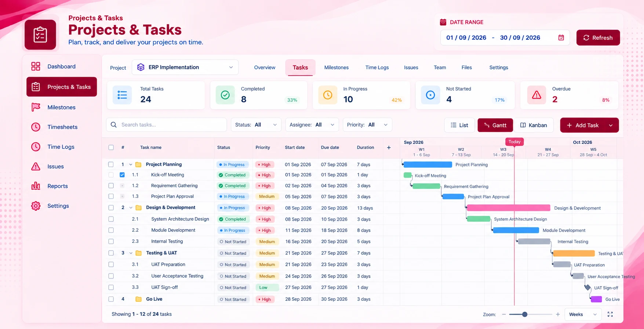Check the select-all checkbox in table header
644x329 pixels.
(111, 148)
